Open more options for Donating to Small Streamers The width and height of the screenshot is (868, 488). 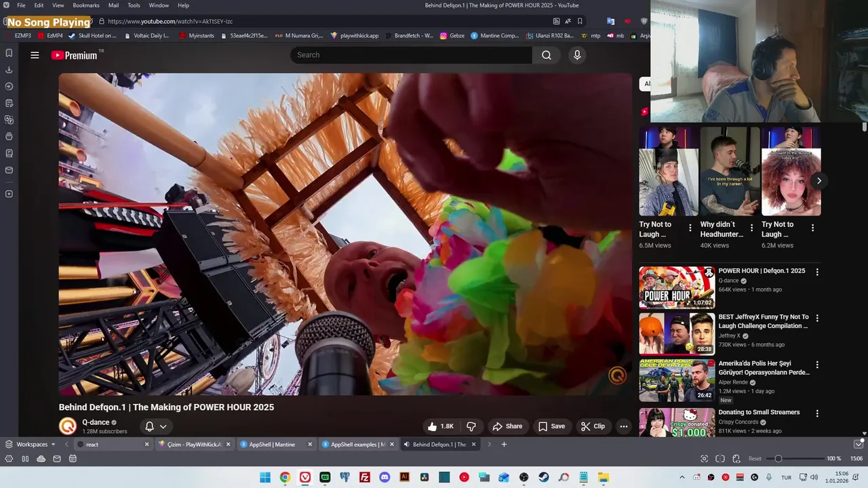[x=816, y=413]
